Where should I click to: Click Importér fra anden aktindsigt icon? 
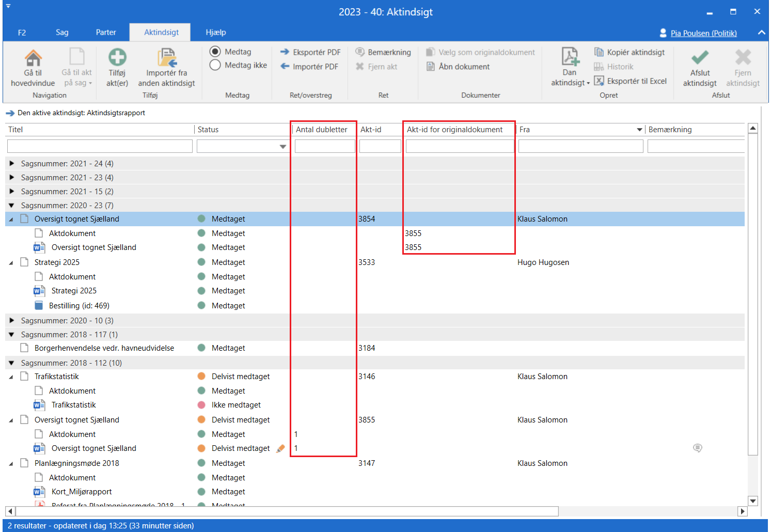point(167,57)
